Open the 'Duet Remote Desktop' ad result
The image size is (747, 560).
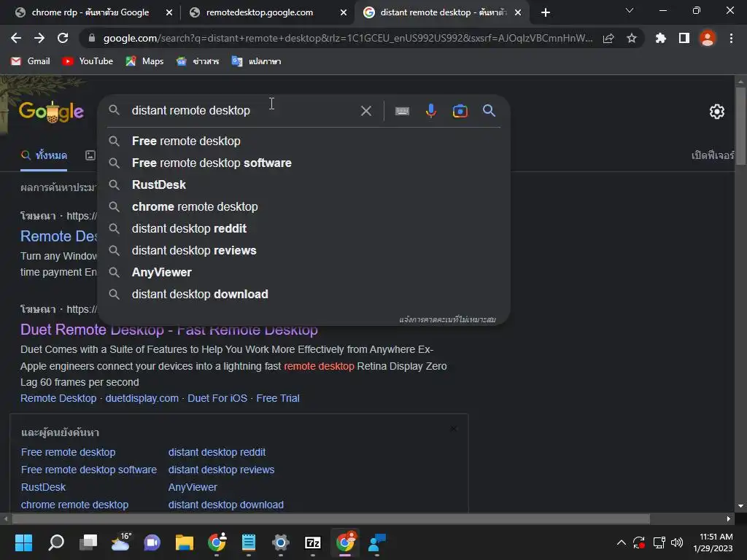click(169, 330)
